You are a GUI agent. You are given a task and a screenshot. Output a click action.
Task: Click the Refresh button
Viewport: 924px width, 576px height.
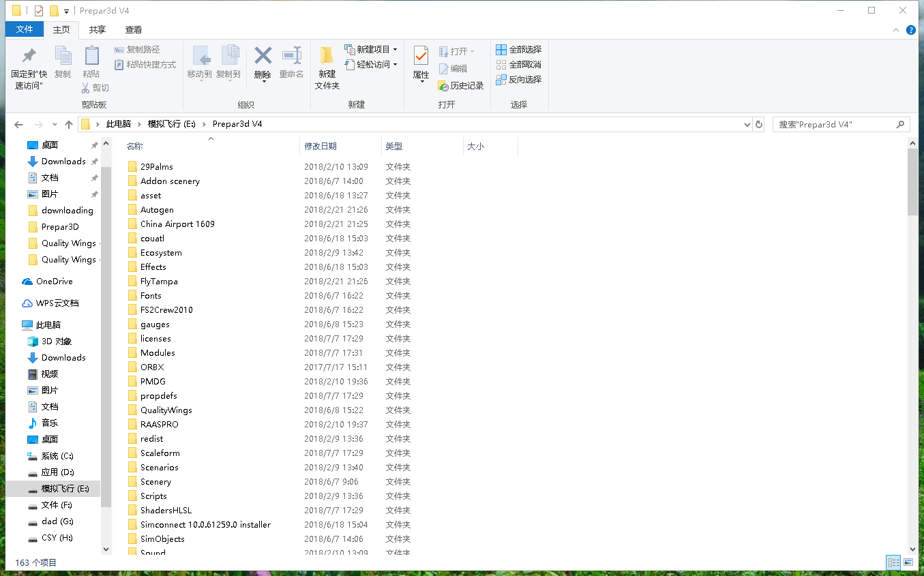click(759, 125)
